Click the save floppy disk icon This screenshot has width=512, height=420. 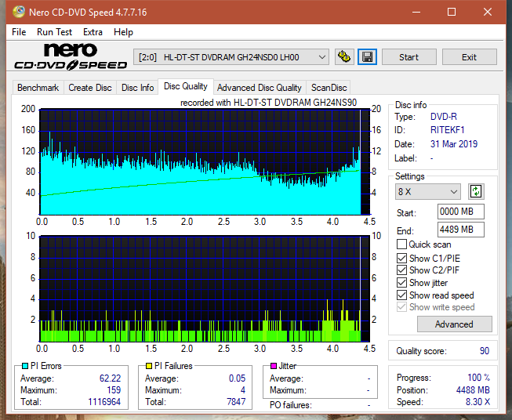click(x=368, y=57)
